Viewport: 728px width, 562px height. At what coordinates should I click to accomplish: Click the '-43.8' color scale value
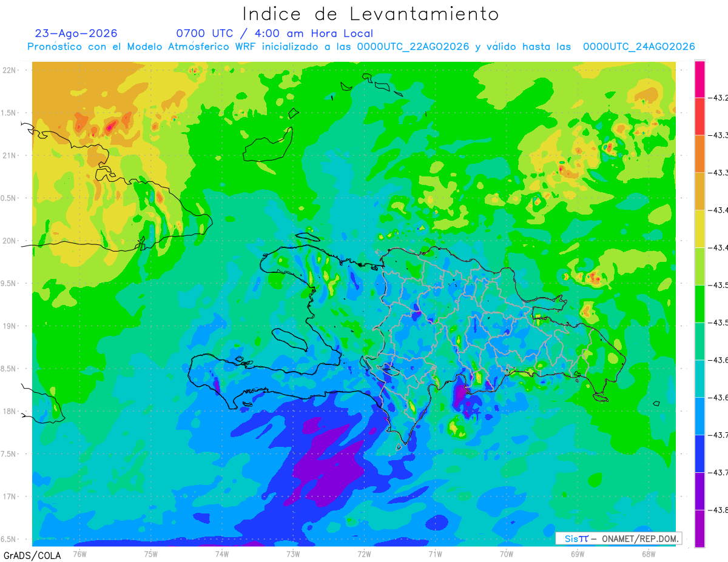pos(720,510)
